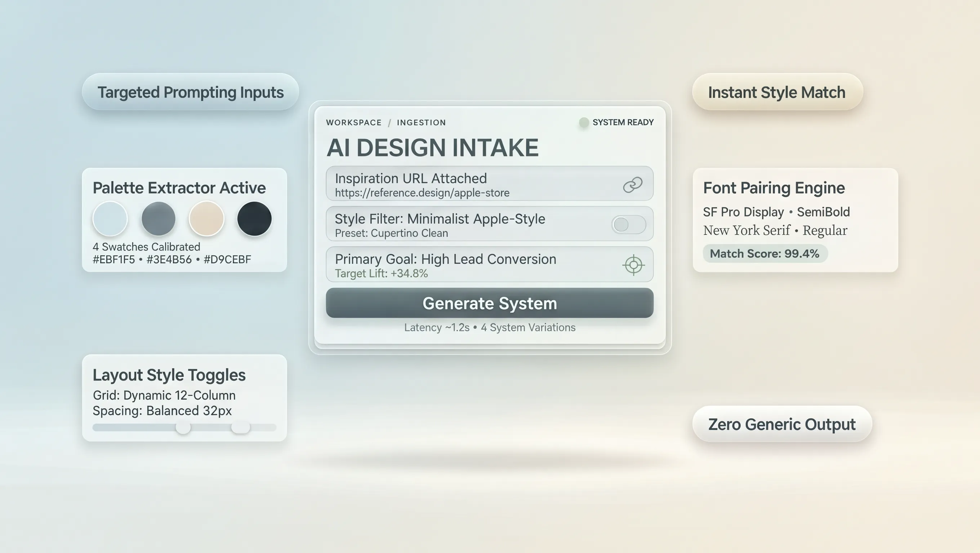This screenshot has height=553, width=980.
Task: Pick the light blue-white palette swatch
Action: (x=110, y=219)
